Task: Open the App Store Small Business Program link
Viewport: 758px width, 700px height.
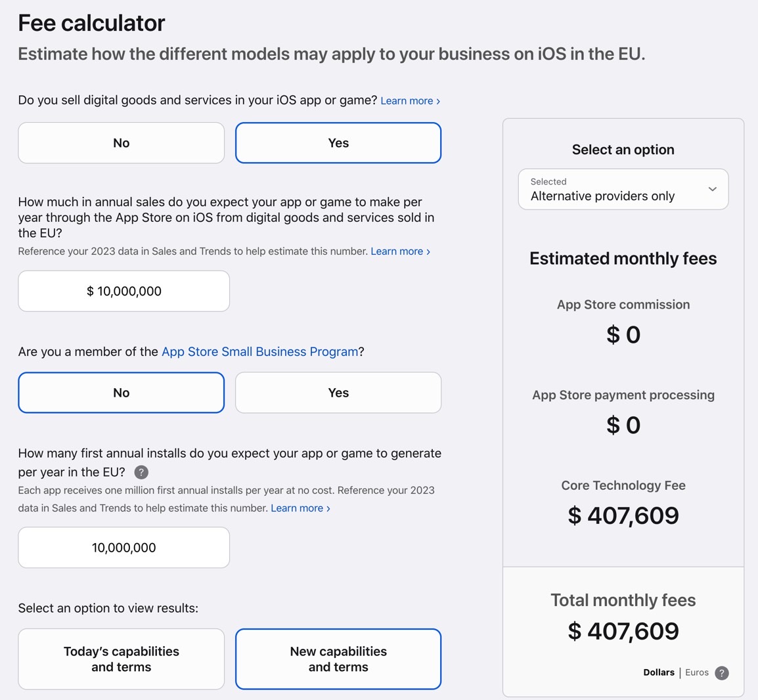Action: [x=259, y=351]
